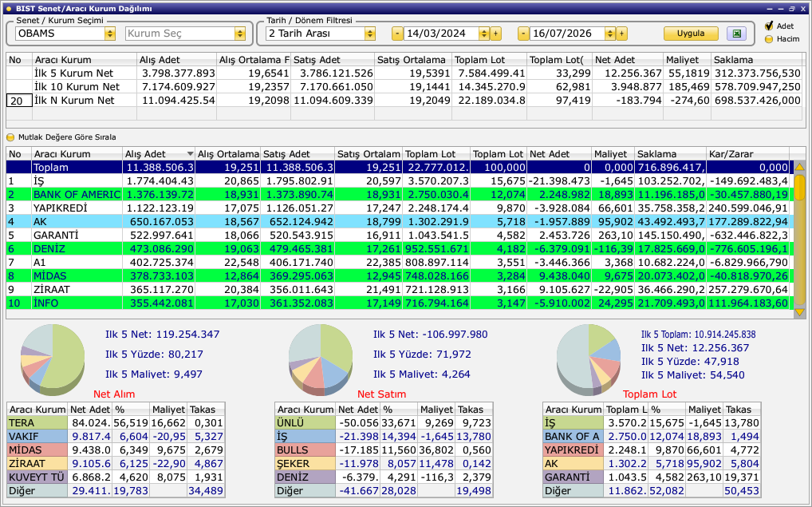Click TERA swatch in Net Alım table
Viewport: 812px width, 507px height.
pos(37,423)
